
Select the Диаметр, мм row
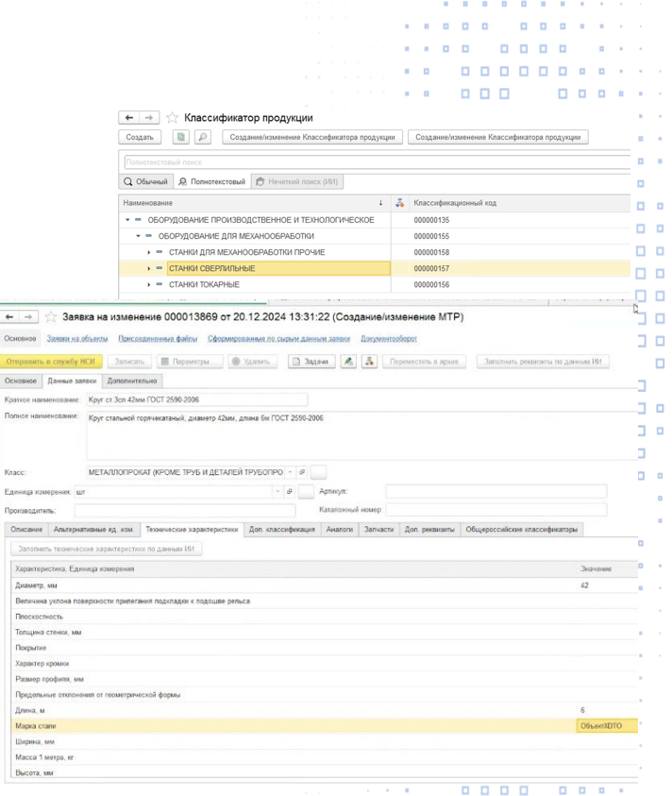pyautogui.click(x=325, y=585)
